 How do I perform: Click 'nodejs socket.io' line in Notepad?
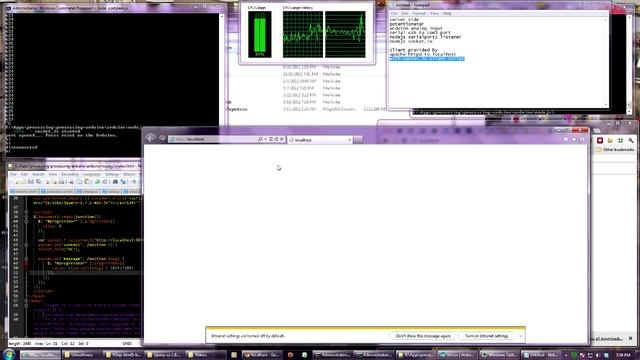point(411,41)
